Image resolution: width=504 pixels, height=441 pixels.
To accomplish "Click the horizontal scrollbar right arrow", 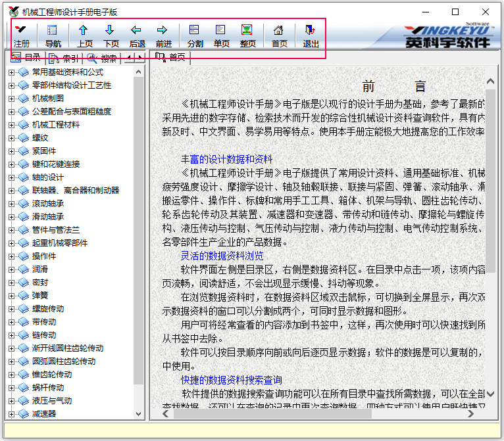I will (471, 414).
